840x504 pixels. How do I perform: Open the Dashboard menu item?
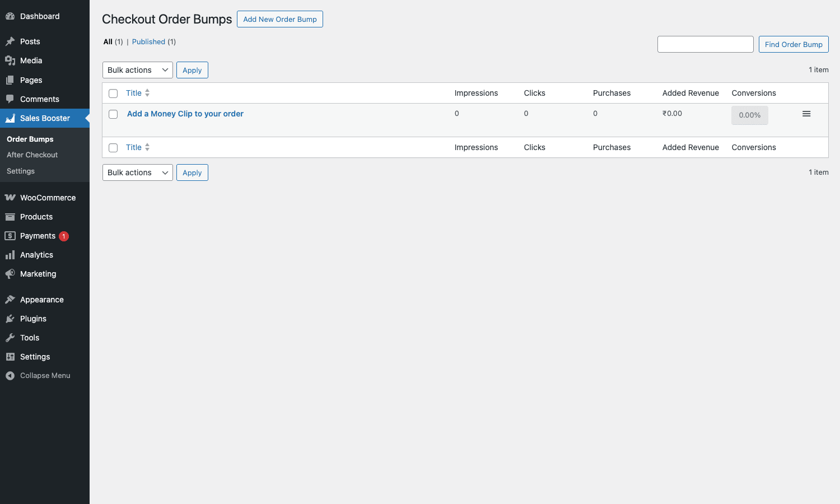pyautogui.click(x=45, y=16)
